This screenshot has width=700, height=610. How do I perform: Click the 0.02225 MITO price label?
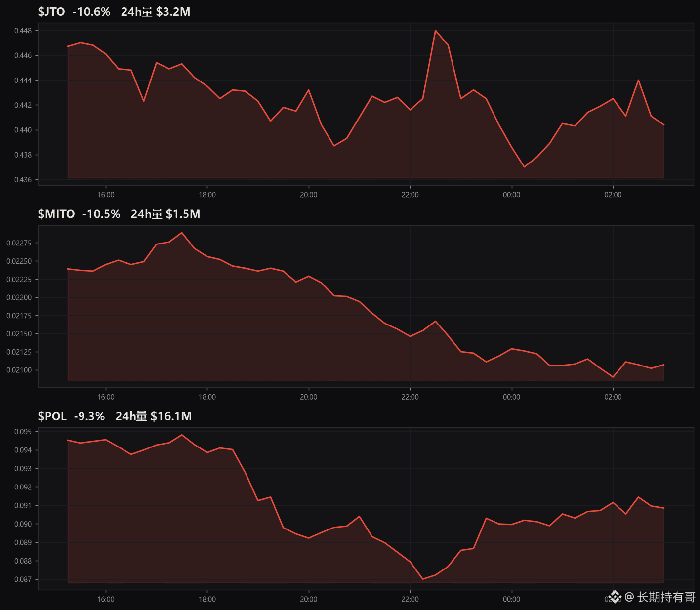pos(19,280)
